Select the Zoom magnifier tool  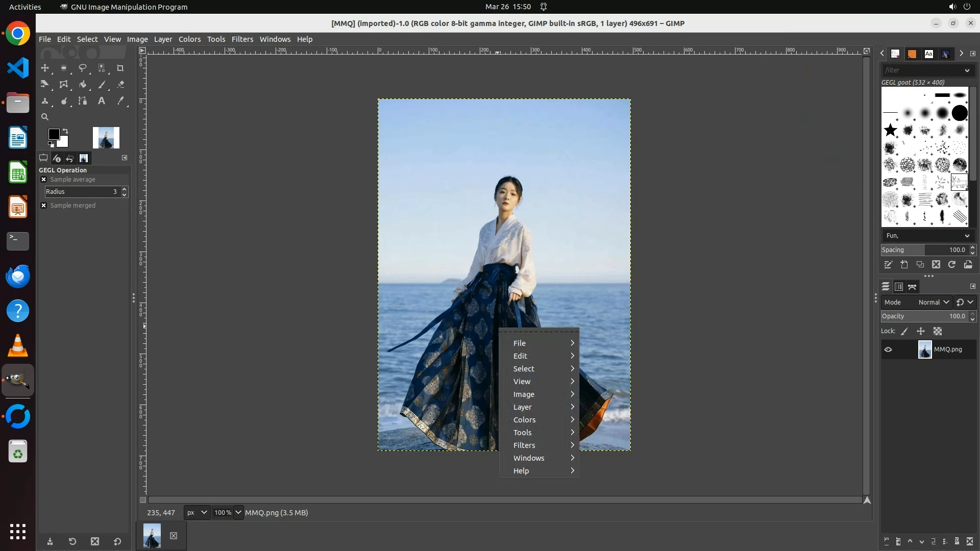(x=45, y=117)
